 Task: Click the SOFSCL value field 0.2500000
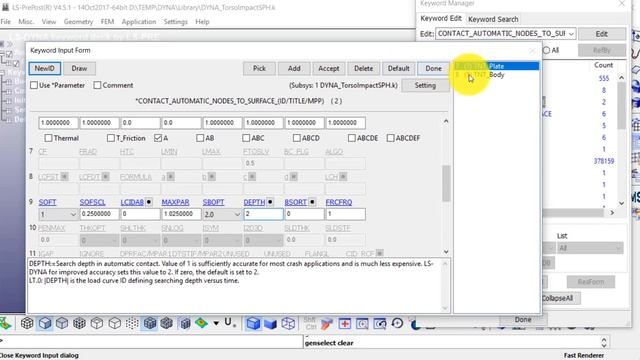(x=99, y=214)
